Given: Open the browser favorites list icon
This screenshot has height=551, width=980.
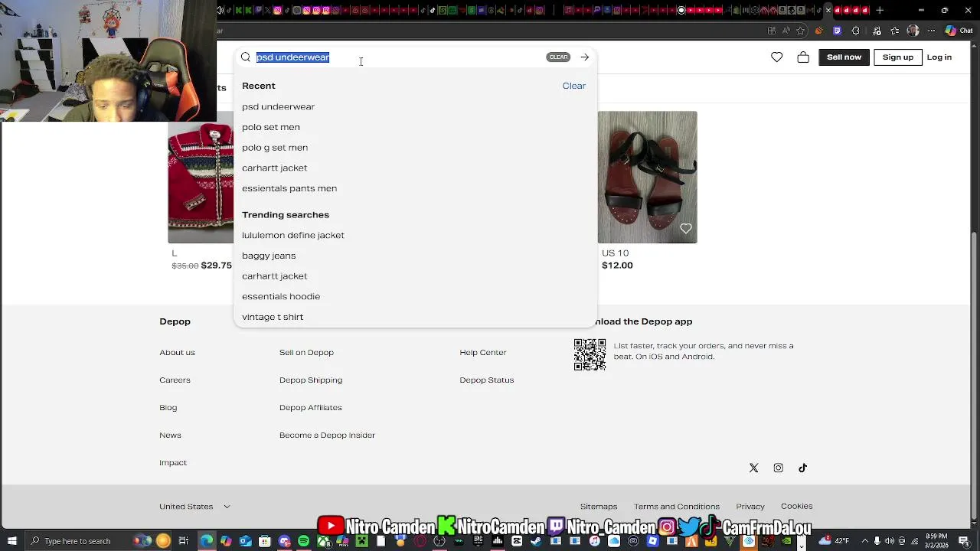Looking at the screenshot, I should pos(894,31).
